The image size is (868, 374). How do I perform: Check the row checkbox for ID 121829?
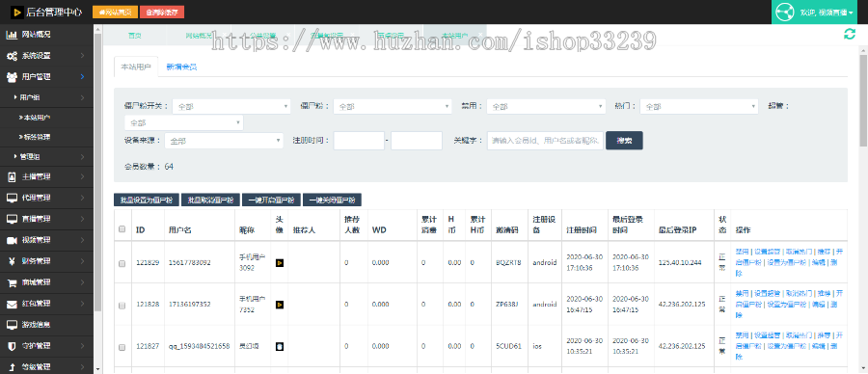click(122, 263)
